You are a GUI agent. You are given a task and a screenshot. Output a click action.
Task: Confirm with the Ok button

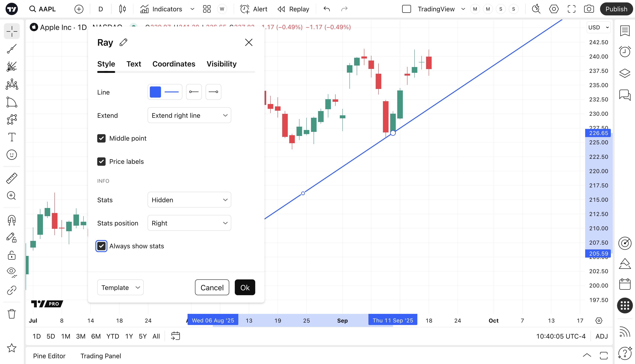245,287
